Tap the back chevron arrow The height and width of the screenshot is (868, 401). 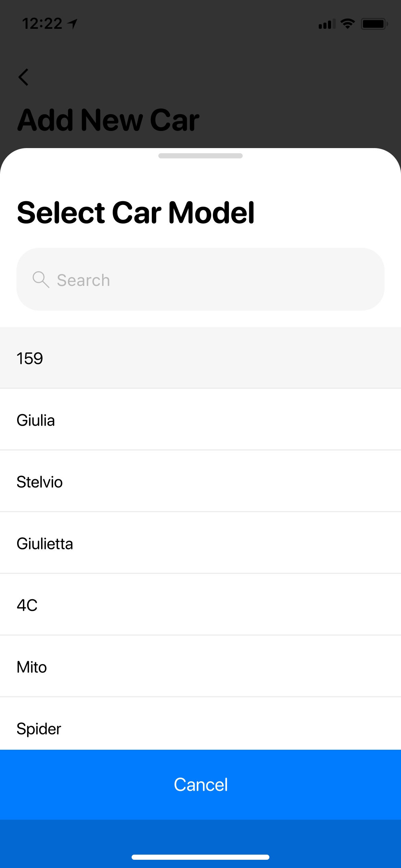[x=23, y=77]
